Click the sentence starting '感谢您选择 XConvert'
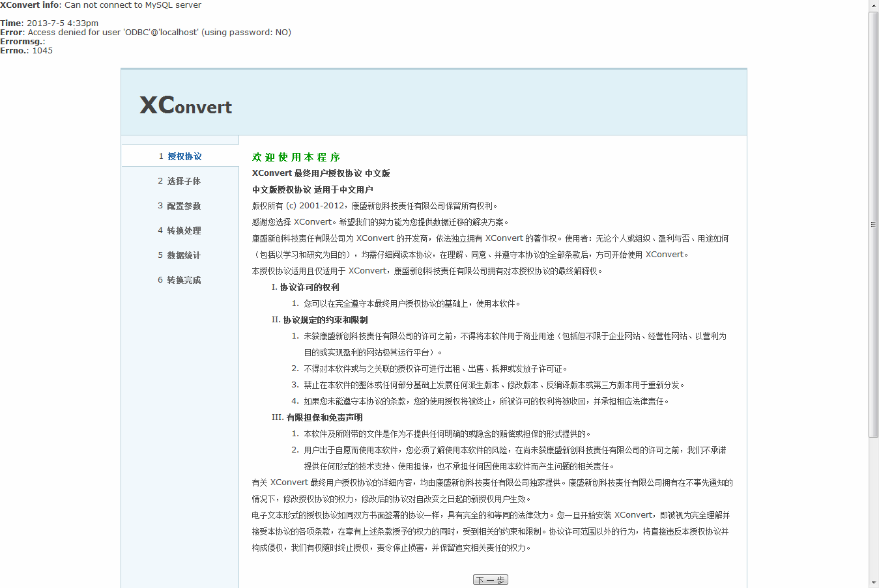Image resolution: width=879 pixels, height=588 pixels. coord(381,222)
